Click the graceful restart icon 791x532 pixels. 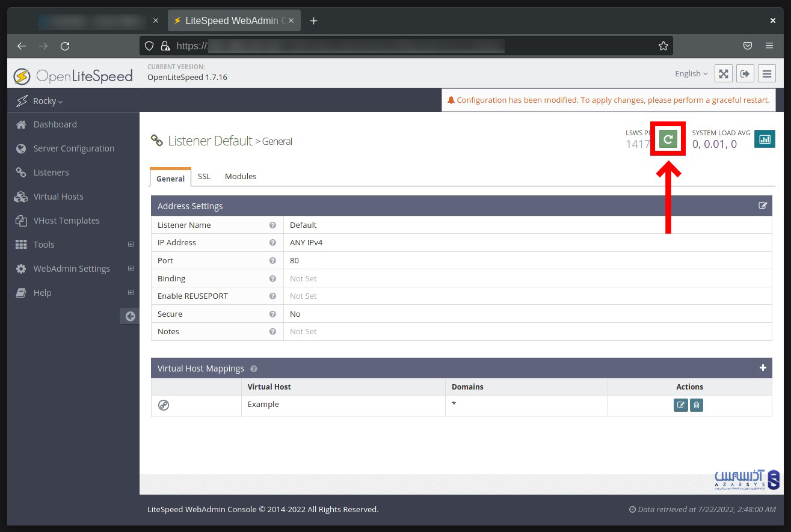pos(668,139)
